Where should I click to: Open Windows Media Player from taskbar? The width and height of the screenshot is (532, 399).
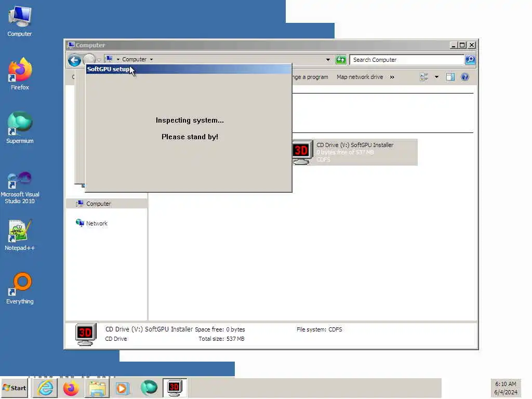point(122,388)
